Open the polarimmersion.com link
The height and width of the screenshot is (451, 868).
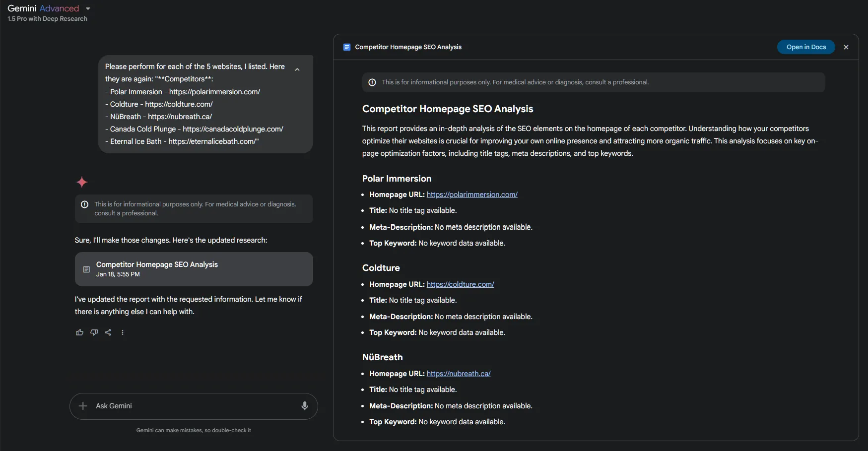pyautogui.click(x=472, y=194)
